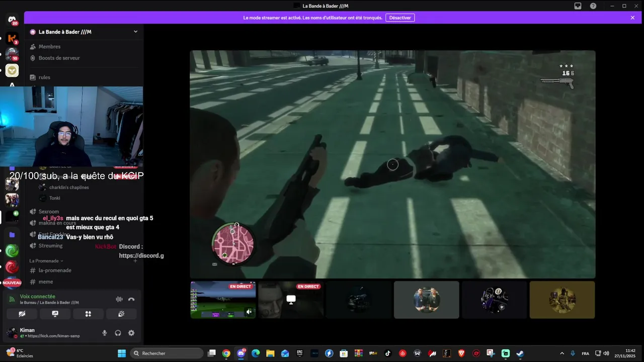Open orange K server in server list
The height and width of the screenshot is (362, 644).
(12, 38)
